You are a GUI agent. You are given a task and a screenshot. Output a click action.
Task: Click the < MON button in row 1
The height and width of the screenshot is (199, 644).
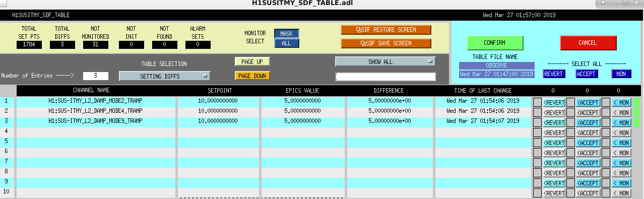[621, 102]
